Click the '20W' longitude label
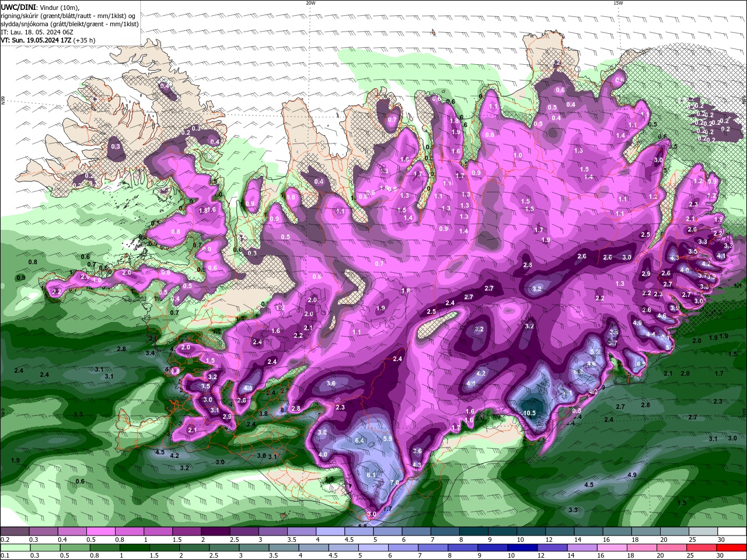Viewport: 747px width, 560px height. pos(310,3)
